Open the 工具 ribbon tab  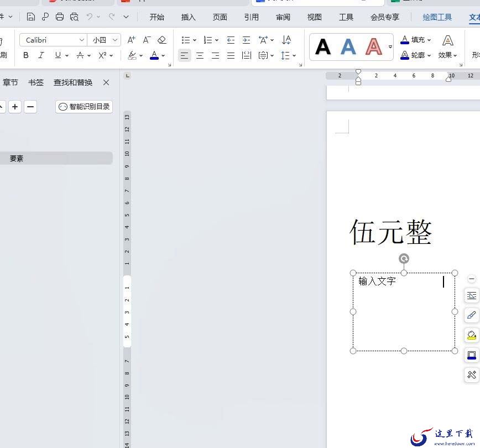346,17
